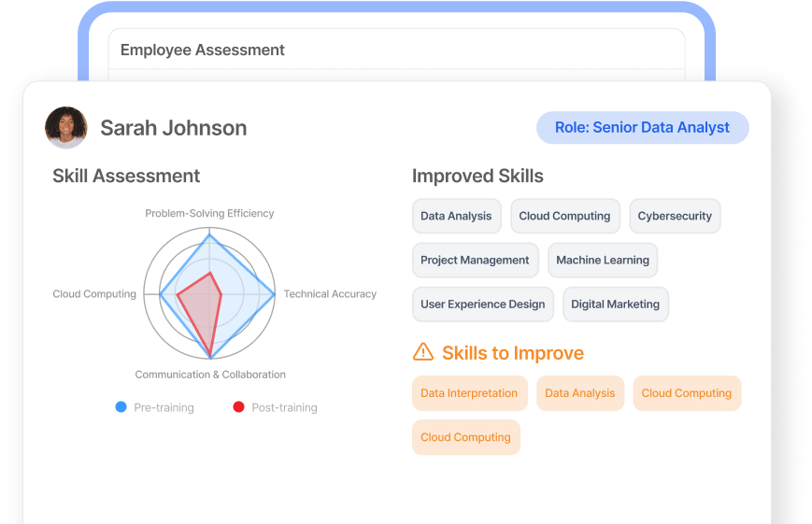Click the User Experience Design tag
812x524 pixels.
pos(482,304)
